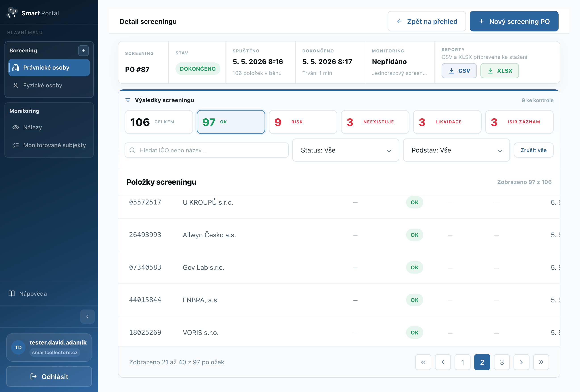Go to next results page
This screenshot has height=392, width=580.
(521, 362)
